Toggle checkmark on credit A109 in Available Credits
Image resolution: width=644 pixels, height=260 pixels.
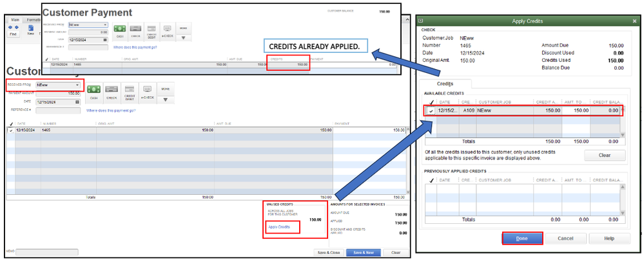(431, 110)
